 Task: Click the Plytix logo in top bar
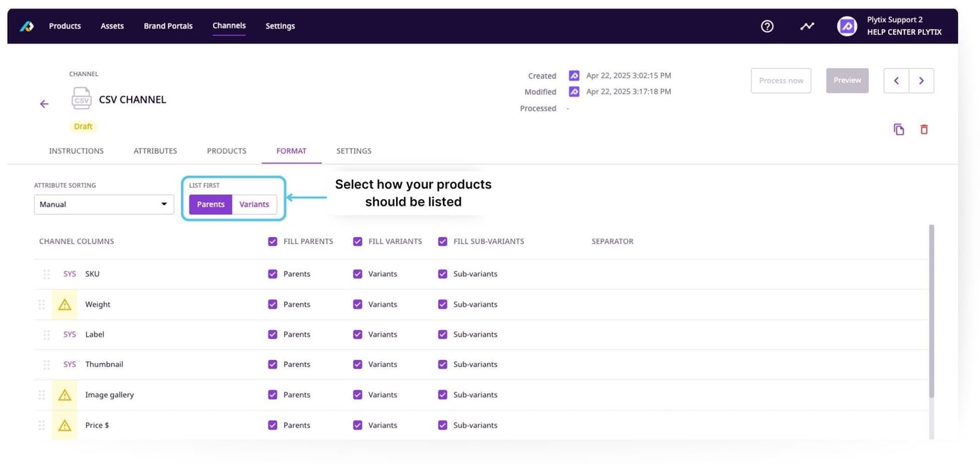pyautogui.click(x=26, y=26)
